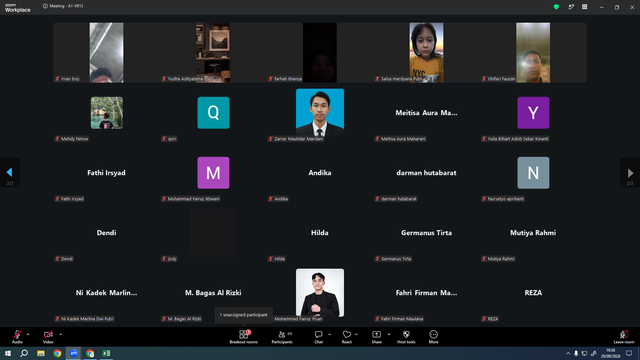Expand the React options arrow
Viewport: 640px width, 360px height.
click(356, 334)
